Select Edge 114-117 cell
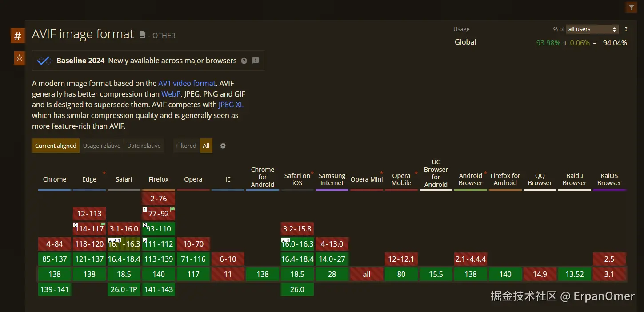 click(x=89, y=229)
